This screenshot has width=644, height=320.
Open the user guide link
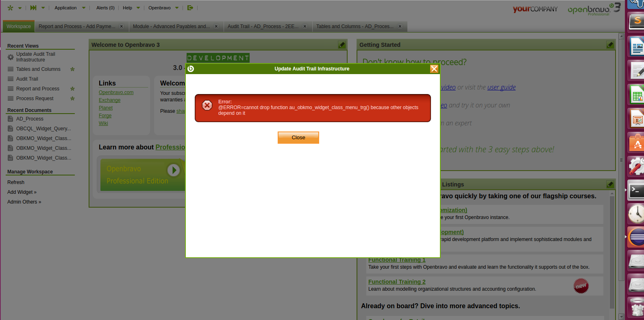pos(501,87)
